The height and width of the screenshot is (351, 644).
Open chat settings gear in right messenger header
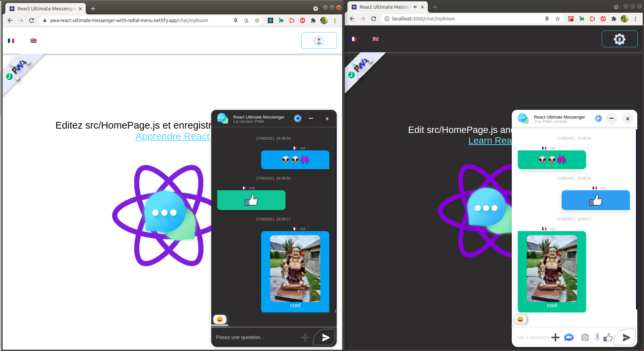598,119
